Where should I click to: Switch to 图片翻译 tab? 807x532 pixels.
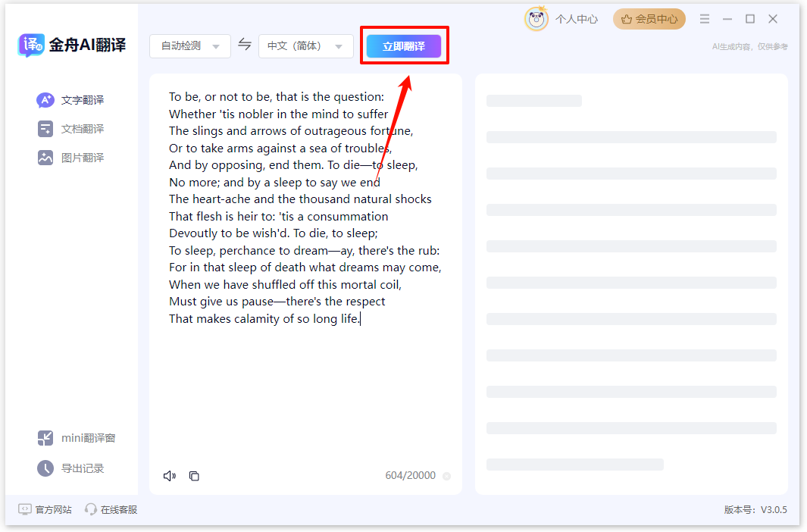[x=71, y=158]
